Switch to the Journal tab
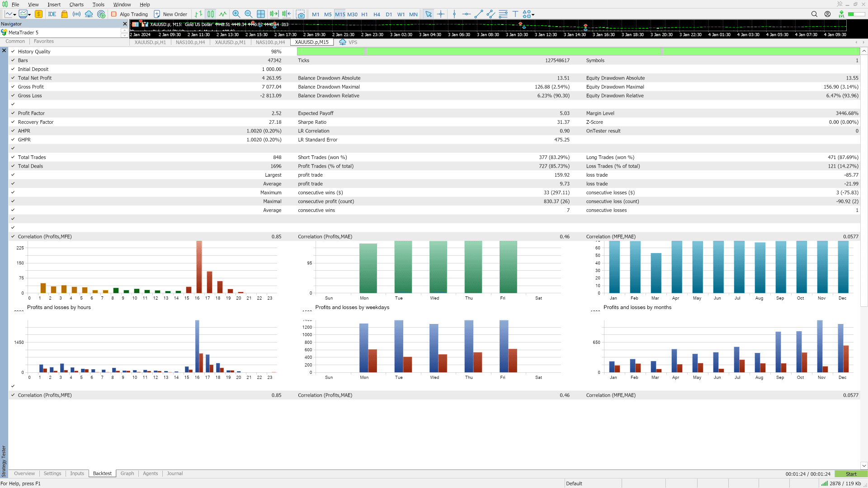The image size is (868, 488). (x=175, y=474)
